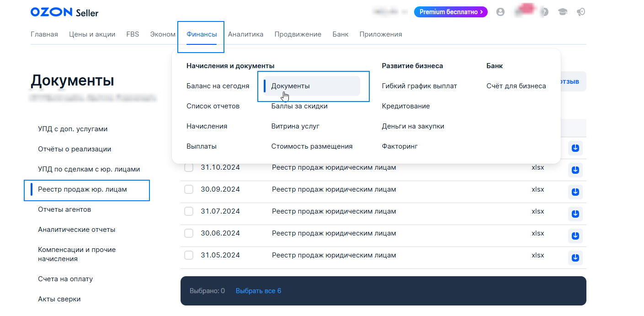This screenshot has width=644, height=316.
Task: Open the Финансы dropdown menu
Action: tap(202, 34)
